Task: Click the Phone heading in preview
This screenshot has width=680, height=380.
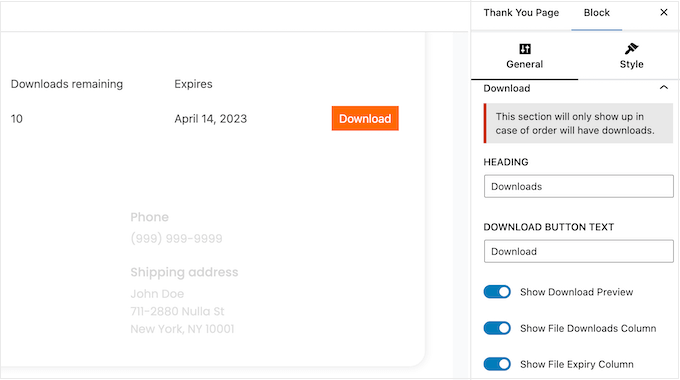Action: [x=150, y=217]
